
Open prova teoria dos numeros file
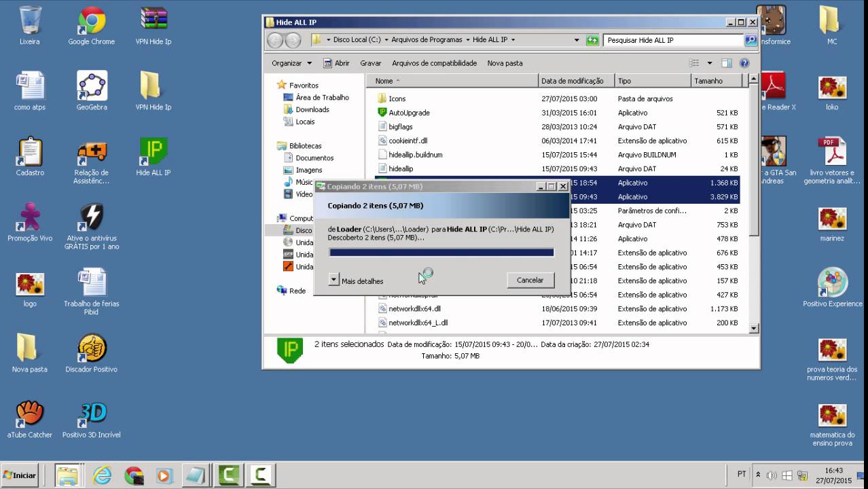pos(832,359)
